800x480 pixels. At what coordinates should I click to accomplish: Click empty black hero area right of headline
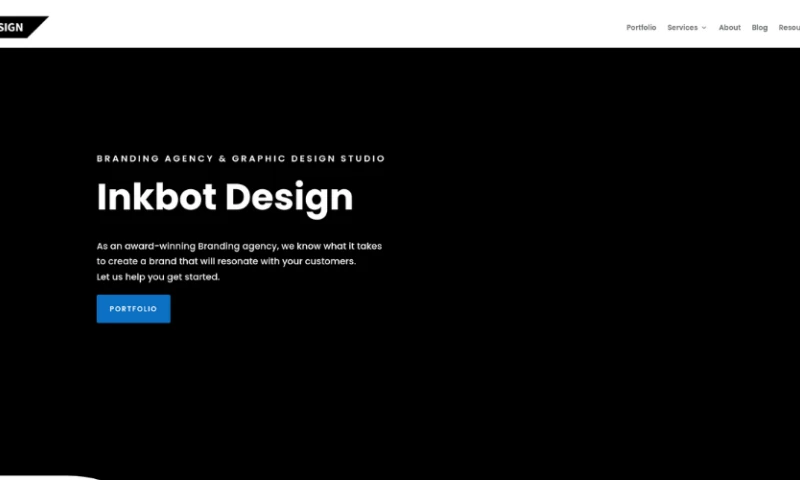click(x=580, y=200)
